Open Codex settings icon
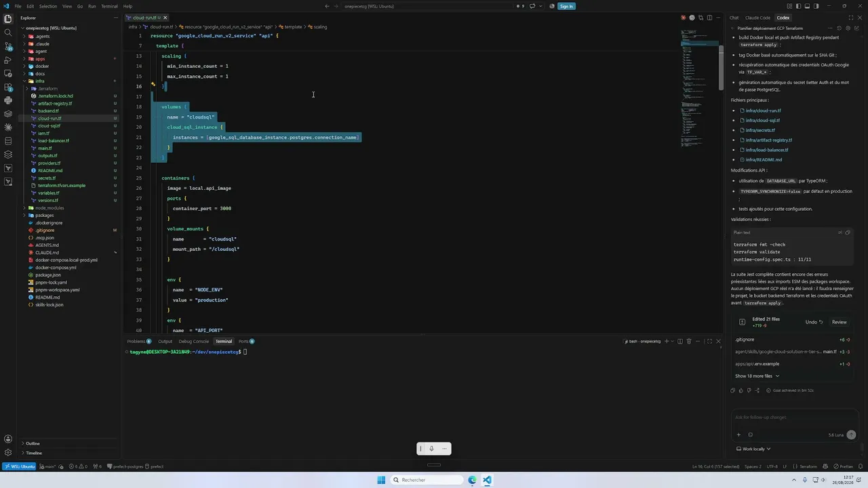 (x=847, y=28)
